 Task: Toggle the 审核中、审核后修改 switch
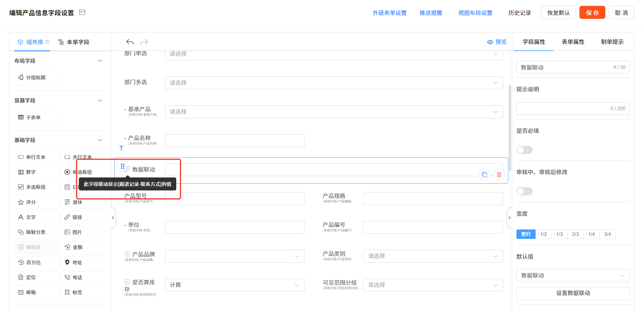524,191
